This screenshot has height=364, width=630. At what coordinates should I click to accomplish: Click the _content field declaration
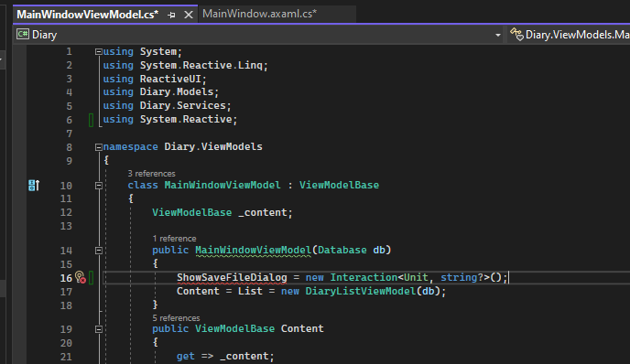[x=223, y=212]
